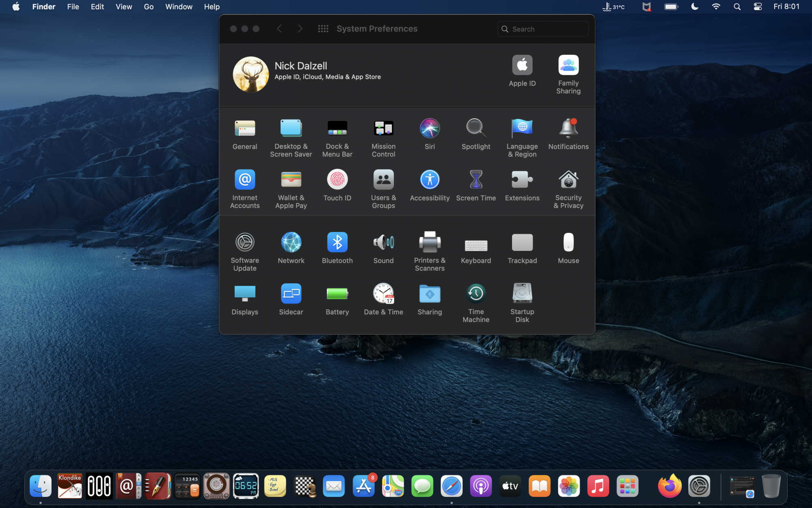812x508 pixels.
Task: Open the Go menu
Action: pyautogui.click(x=149, y=7)
